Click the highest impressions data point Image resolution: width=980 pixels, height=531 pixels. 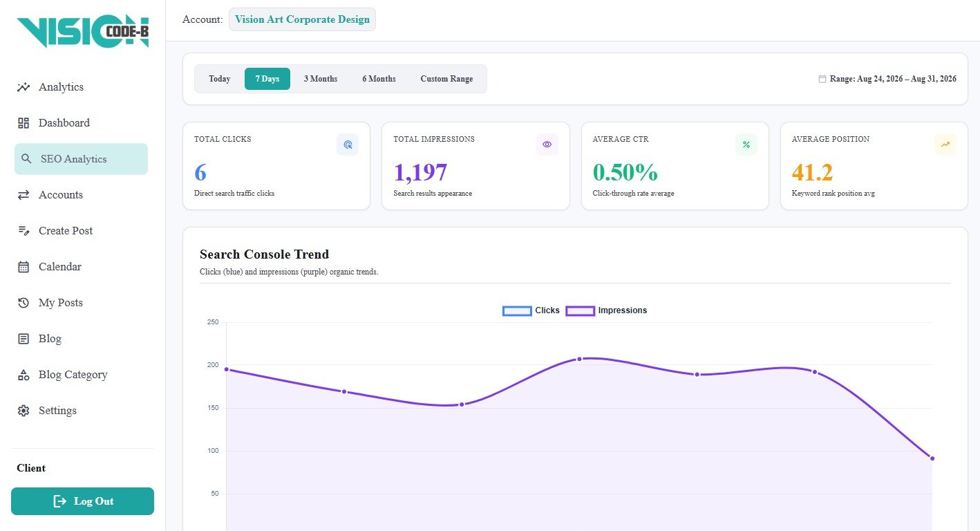(x=579, y=359)
